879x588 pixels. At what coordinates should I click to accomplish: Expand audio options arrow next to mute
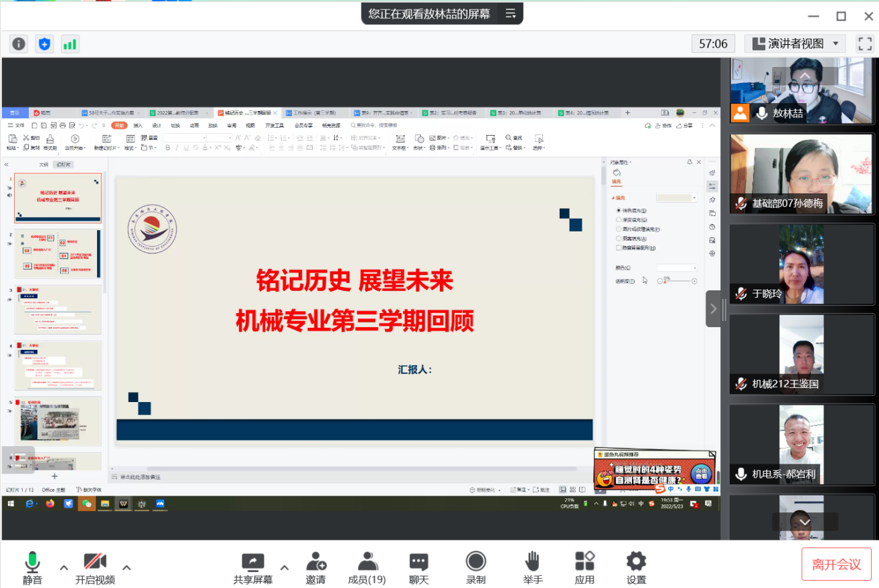click(64, 568)
